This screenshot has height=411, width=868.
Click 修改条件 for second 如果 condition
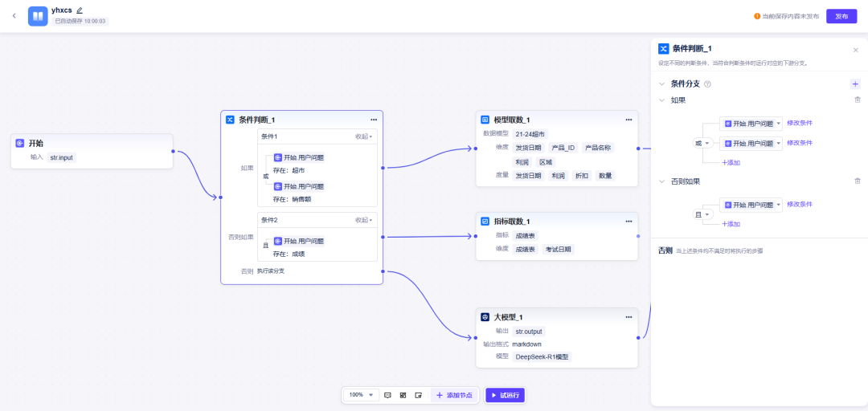800,143
